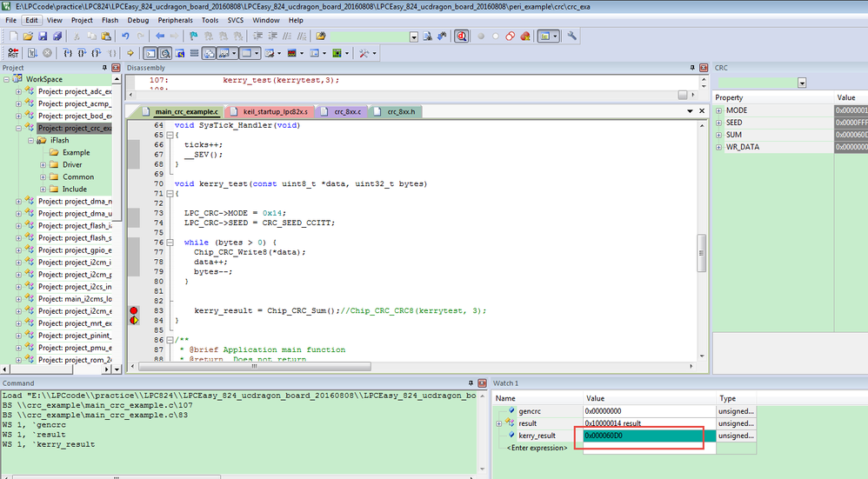Screen dimensions: 868x479
Task: Insert a bookmark with the flag icon
Action: [193, 36]
